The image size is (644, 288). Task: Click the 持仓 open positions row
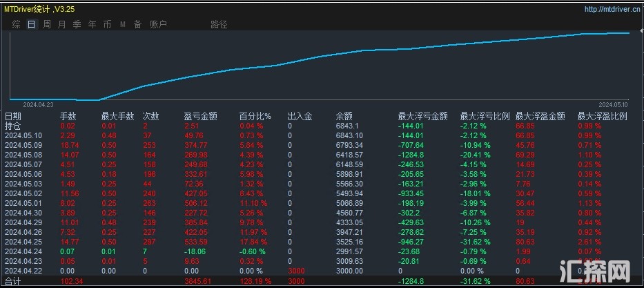tap(13, 126)
